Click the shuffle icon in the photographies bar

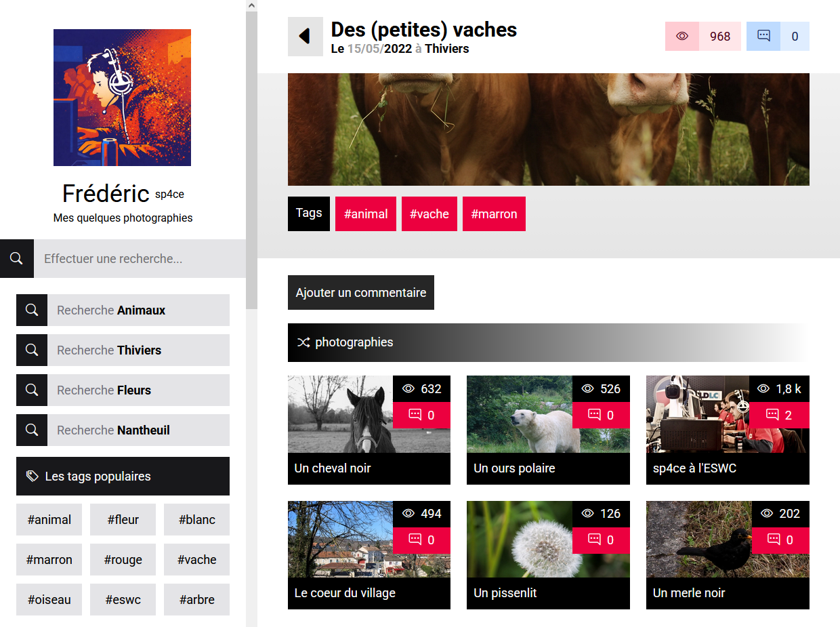click(303, 342)
